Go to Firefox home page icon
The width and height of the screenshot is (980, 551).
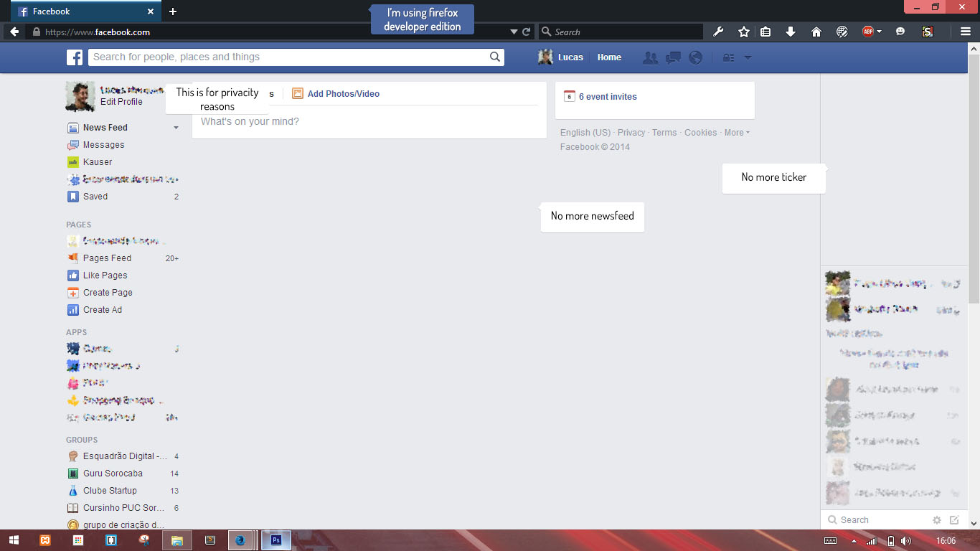click(x=816, y=32)
